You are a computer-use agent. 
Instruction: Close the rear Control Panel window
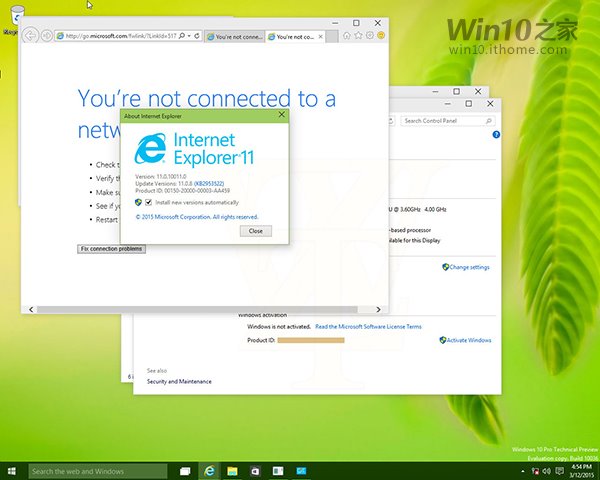pos(478,91)
